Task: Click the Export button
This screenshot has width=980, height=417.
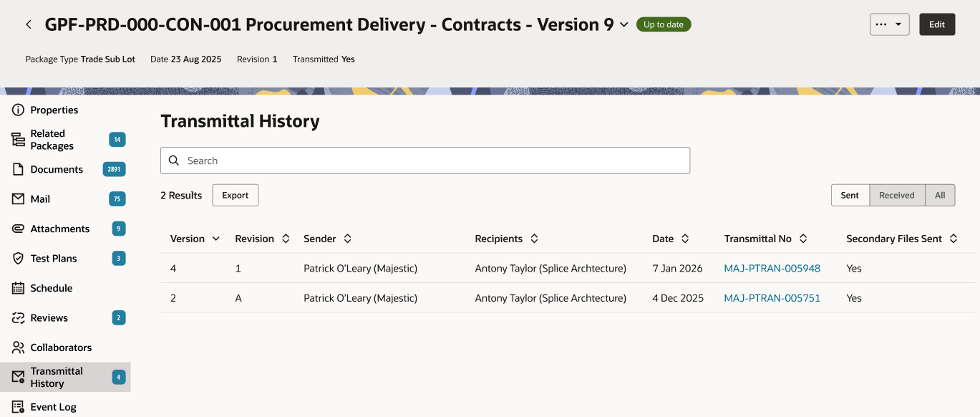Action: pos(235,196)
